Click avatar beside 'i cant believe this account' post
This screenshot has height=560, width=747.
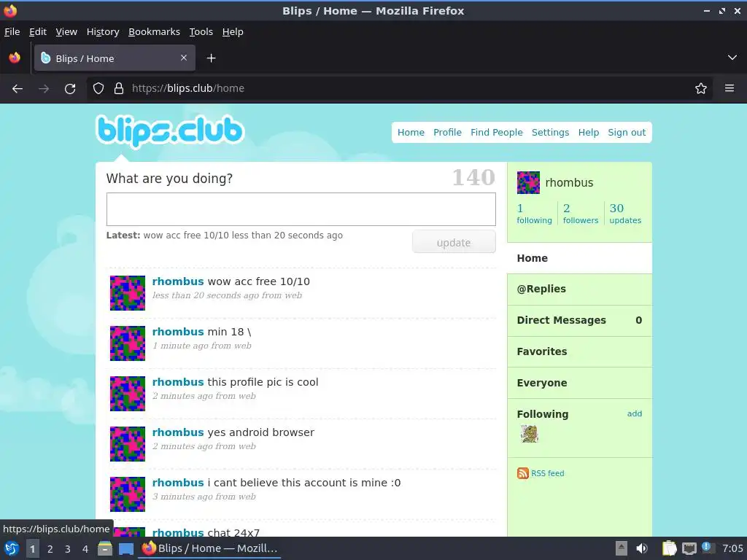click(128, 494)
